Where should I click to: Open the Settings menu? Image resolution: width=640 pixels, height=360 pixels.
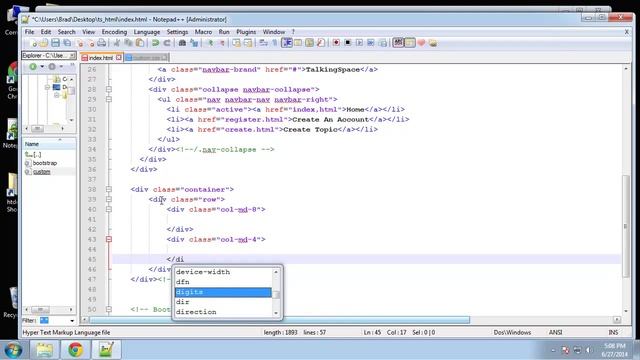coord(177,32)
